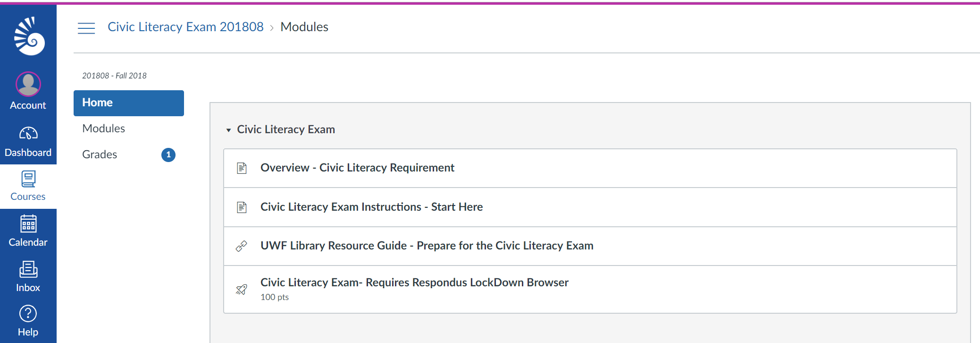Collapse the Civic Literacy Exam module arrow
980x343 pixels.
(228, 130)
